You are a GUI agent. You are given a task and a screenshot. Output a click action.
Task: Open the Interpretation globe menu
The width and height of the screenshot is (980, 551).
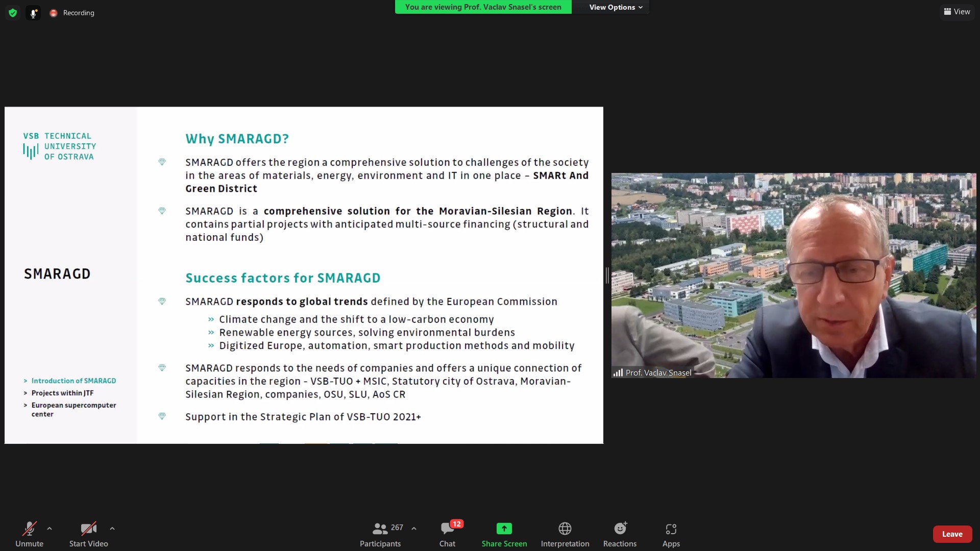pyautogui.click(x=565, y=534)
